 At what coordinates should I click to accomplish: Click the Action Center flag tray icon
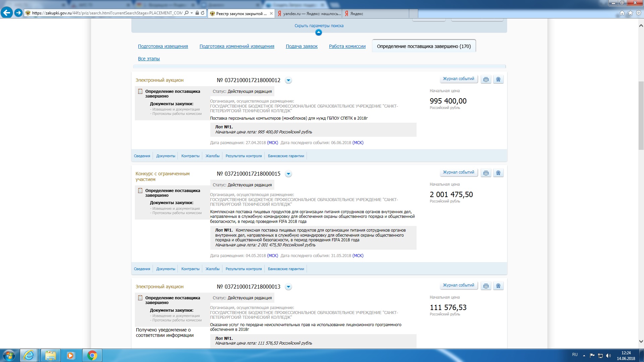click(x=592, y=355)
